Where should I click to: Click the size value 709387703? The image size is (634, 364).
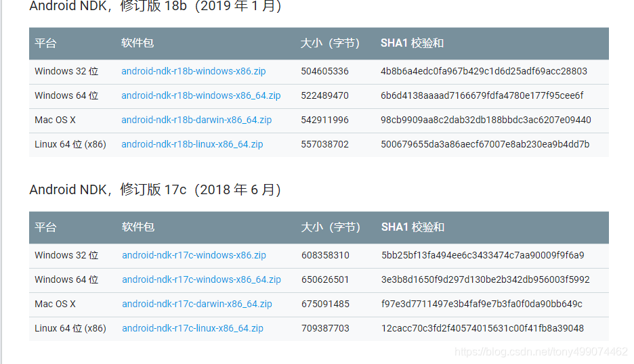click(x=325, y=328)
